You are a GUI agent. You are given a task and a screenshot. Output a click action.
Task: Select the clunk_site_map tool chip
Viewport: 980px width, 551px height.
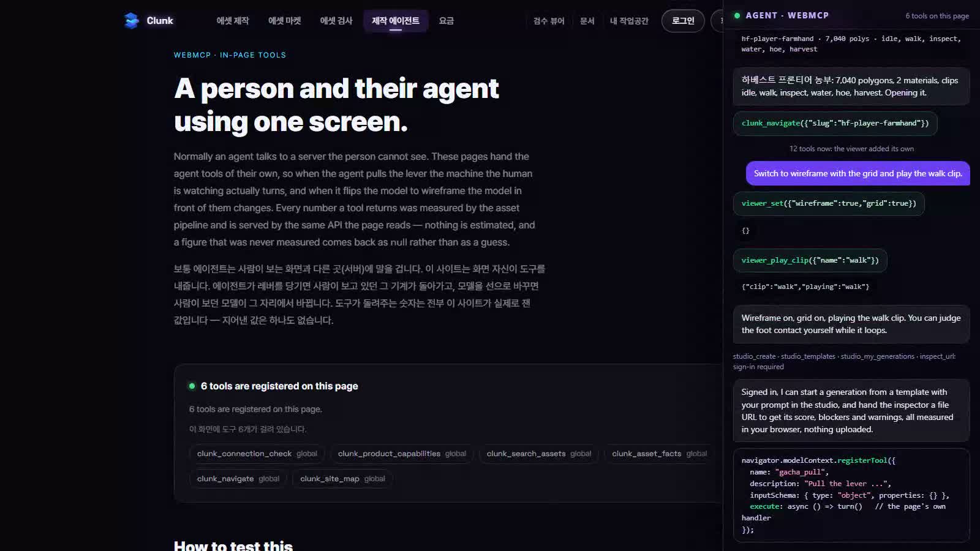342,479
